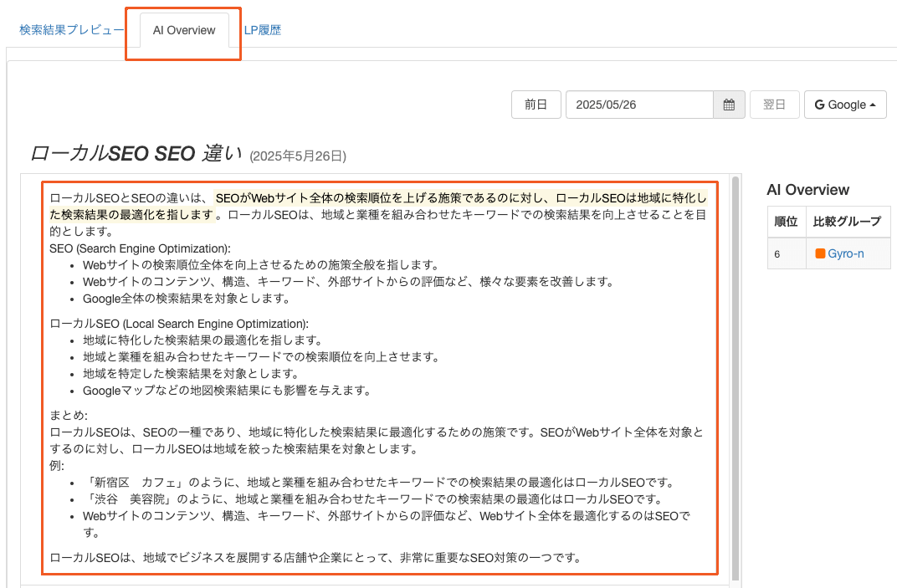Click the bullet Google全体の検索結果を対象とします。
The width and height of the screenshot is (897, 588).
[x=188, y=299]
